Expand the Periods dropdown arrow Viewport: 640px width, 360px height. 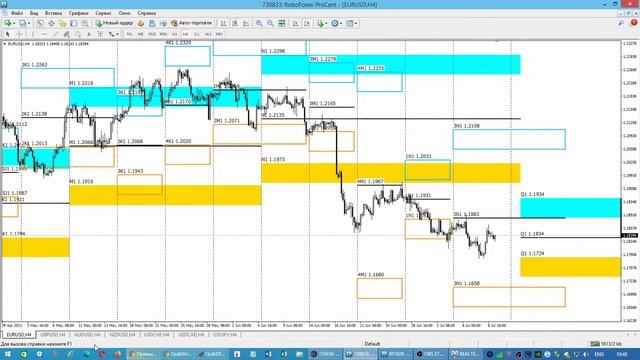(341, 23)
